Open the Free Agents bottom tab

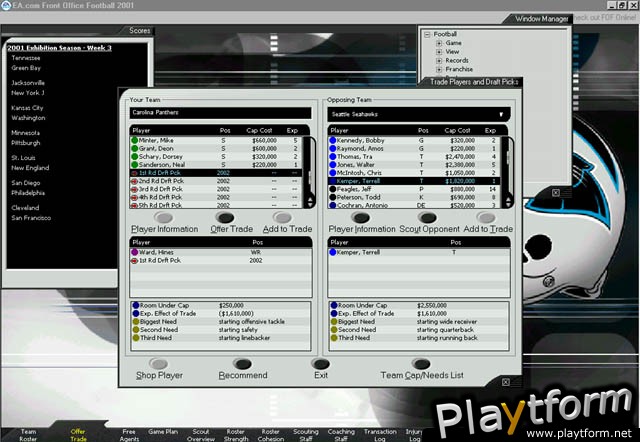129,435
